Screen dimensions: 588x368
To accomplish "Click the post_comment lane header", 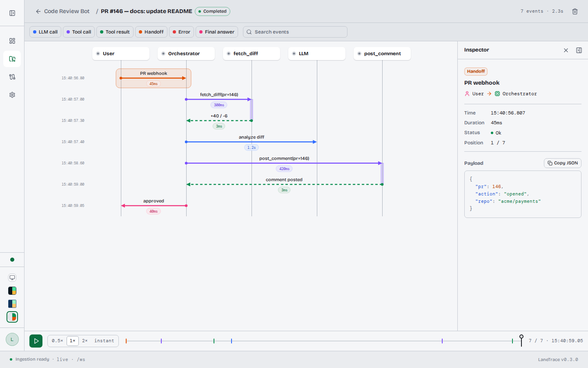I will (382, 54).
